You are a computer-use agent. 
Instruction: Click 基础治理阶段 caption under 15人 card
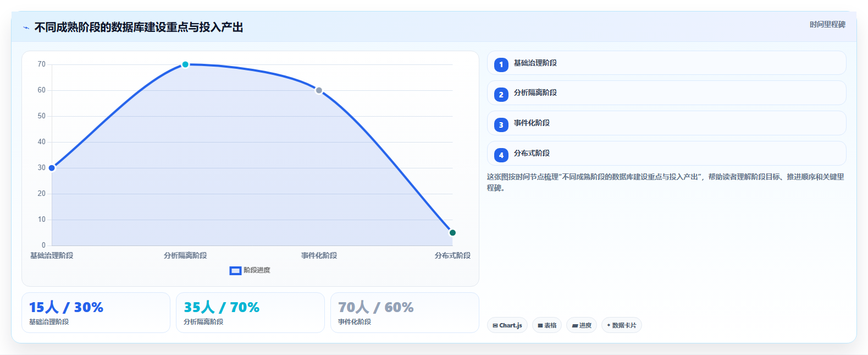point(49,322)
